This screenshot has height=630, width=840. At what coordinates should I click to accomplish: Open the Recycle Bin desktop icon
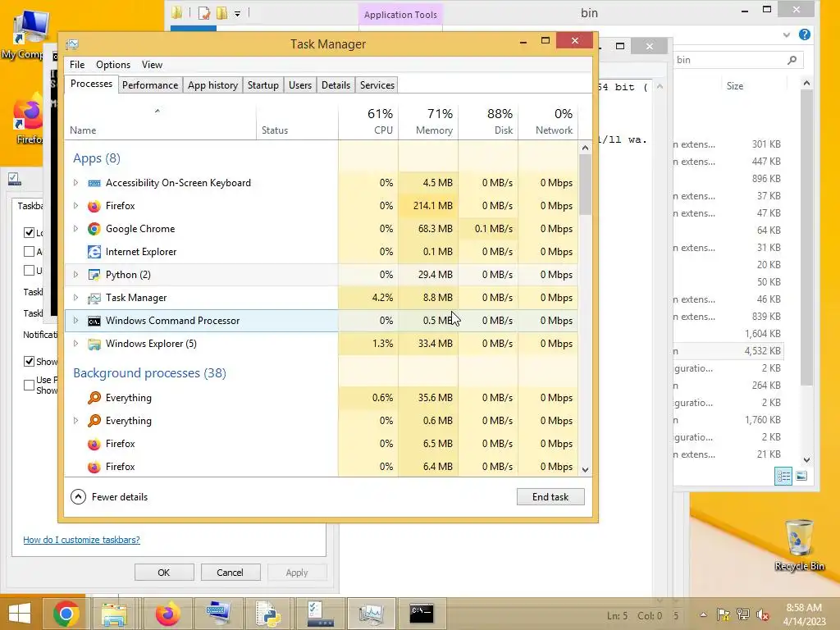pos(799,545)
